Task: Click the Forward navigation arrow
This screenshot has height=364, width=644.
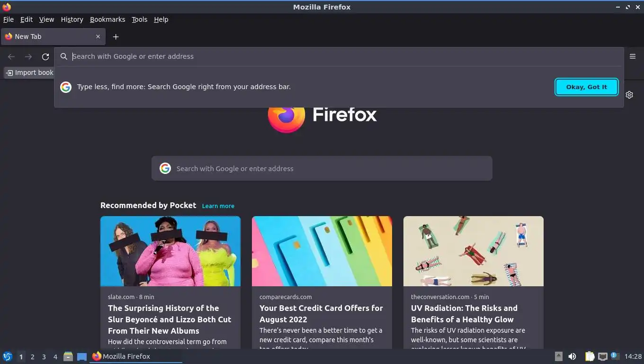Action: pos(28,57)
